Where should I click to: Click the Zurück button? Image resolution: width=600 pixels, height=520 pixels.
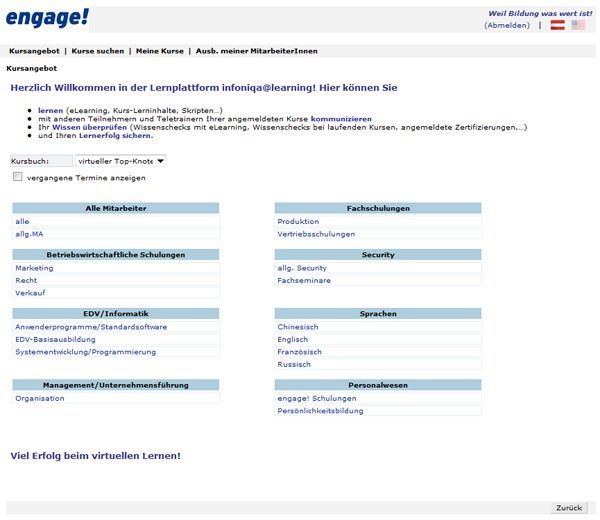coord(569,508)
